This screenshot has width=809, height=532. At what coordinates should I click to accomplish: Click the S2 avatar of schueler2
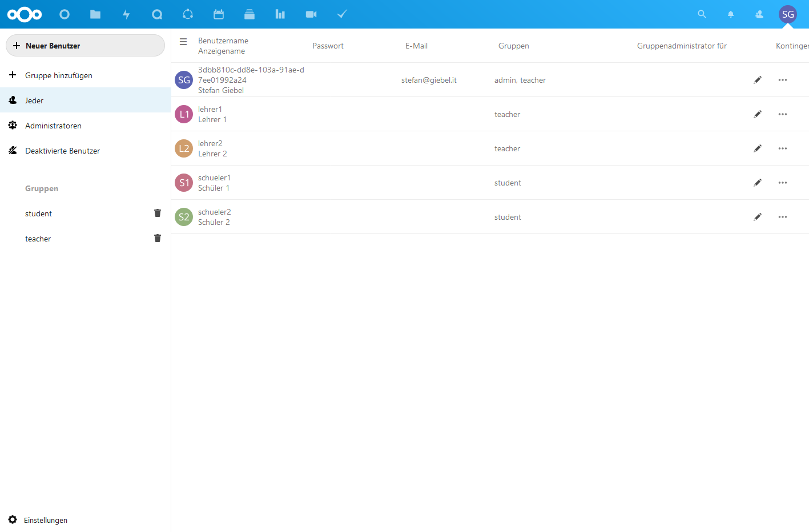coord(184,217)
